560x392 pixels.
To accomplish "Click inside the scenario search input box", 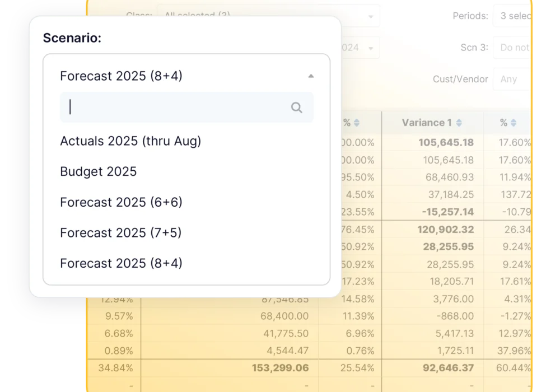I will point(168,106).
